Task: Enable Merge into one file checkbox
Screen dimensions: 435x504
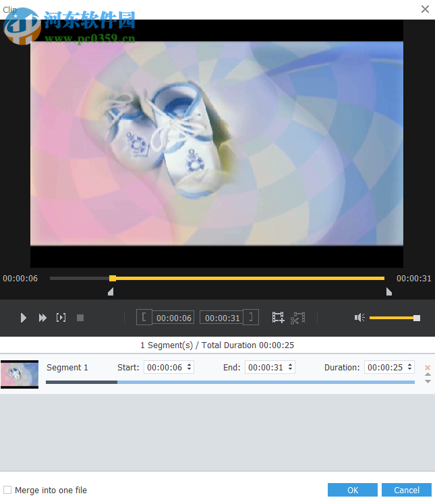Action: point(7,490)
